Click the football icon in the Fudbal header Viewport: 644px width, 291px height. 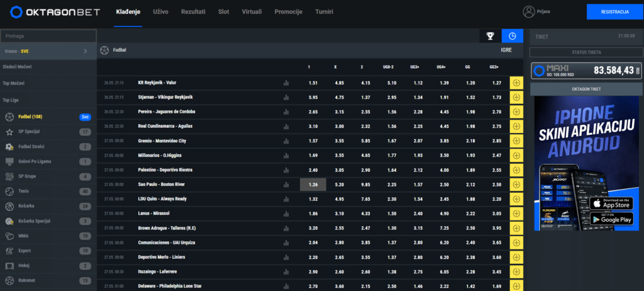[x=104, y=50]
